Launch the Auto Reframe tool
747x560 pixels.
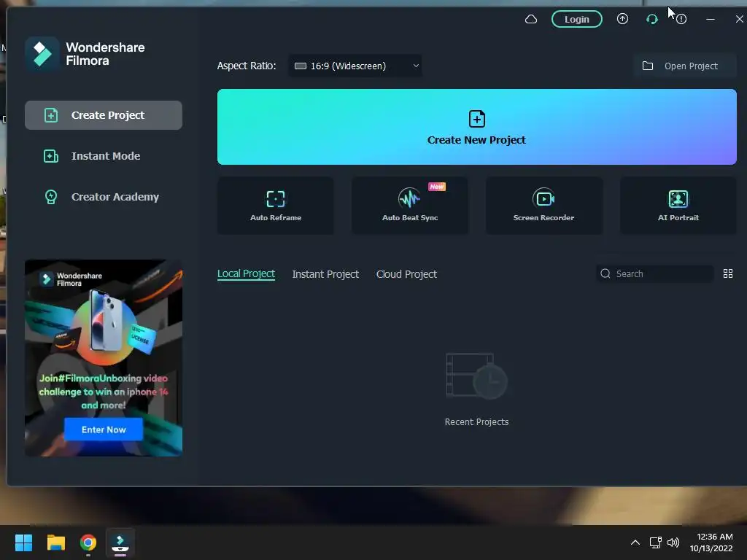(275, 205)
